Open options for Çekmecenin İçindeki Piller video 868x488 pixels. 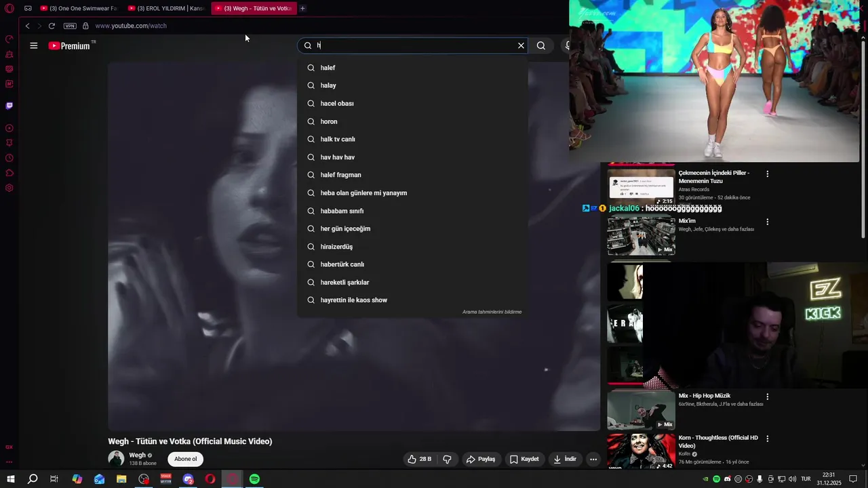768,174
